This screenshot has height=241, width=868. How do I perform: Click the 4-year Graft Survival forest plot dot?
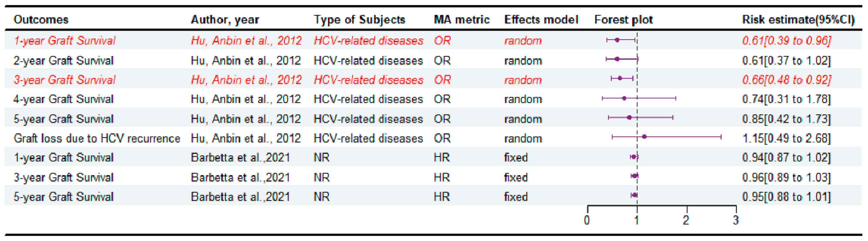[x=624, y=98]
